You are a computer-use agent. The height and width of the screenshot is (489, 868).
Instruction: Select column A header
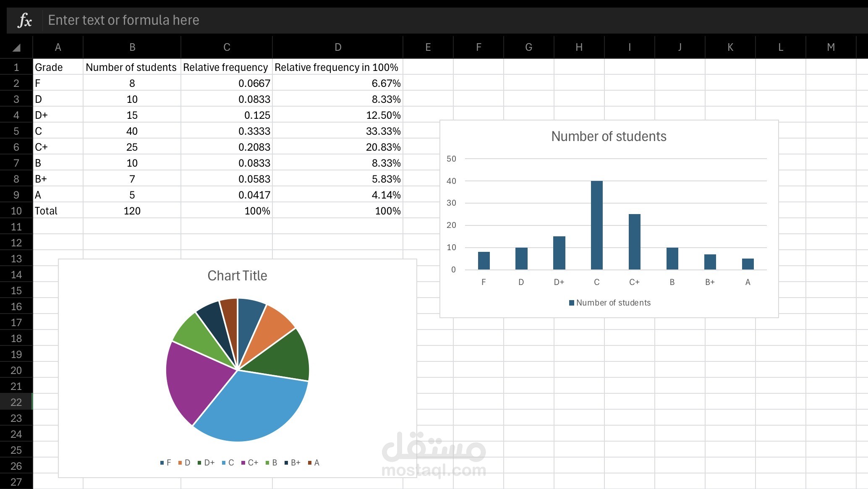click(58, 47)
